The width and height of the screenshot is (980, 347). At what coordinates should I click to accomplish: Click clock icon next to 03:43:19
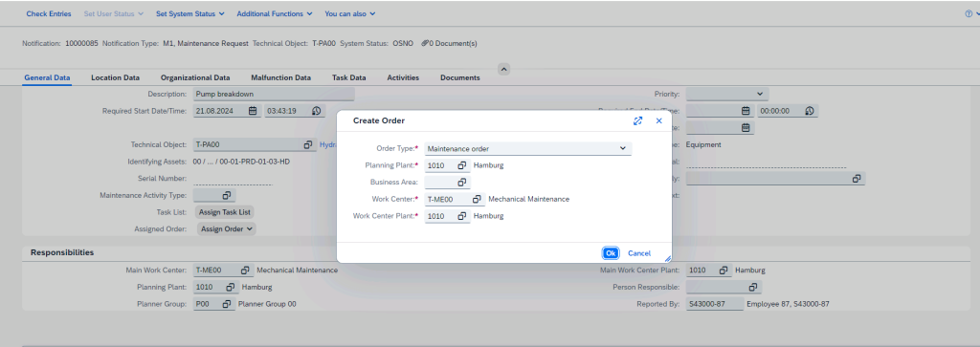(x=317, y=111)
